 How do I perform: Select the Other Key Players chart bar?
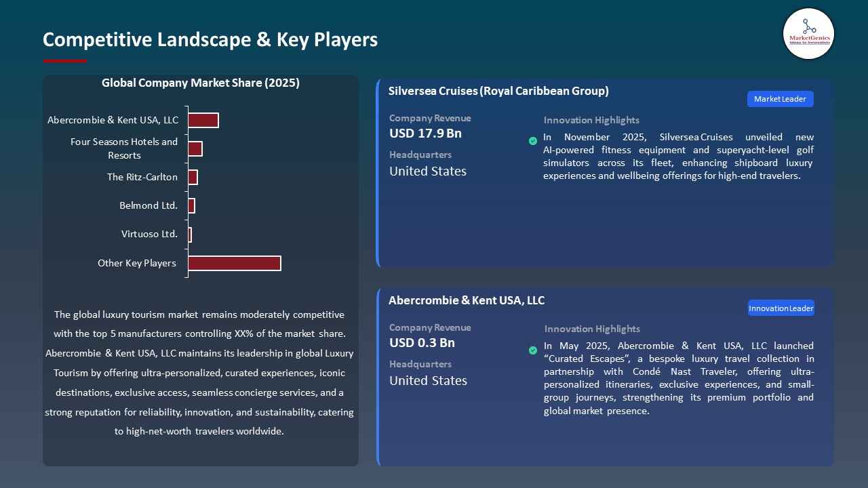click(x=235, y=263)
